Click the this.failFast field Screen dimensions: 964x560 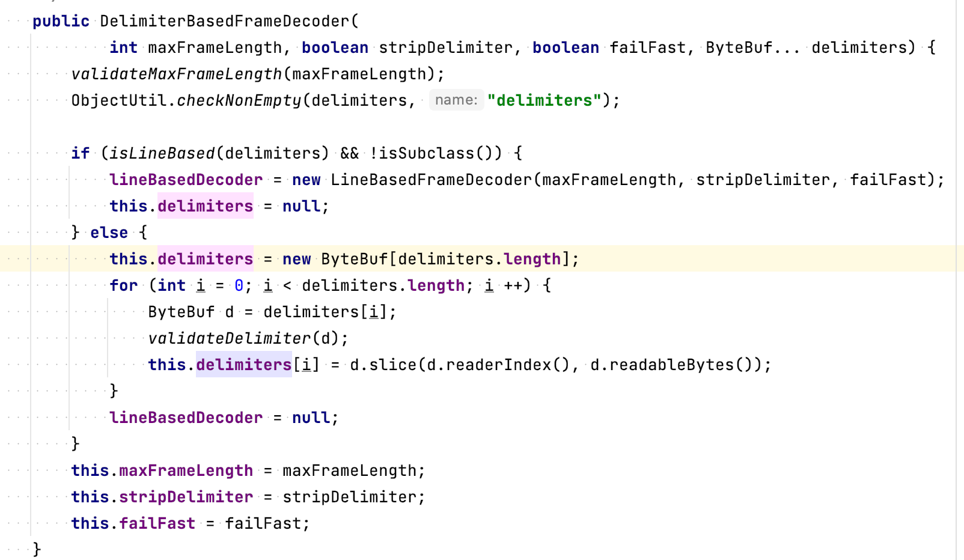point(133,523)
